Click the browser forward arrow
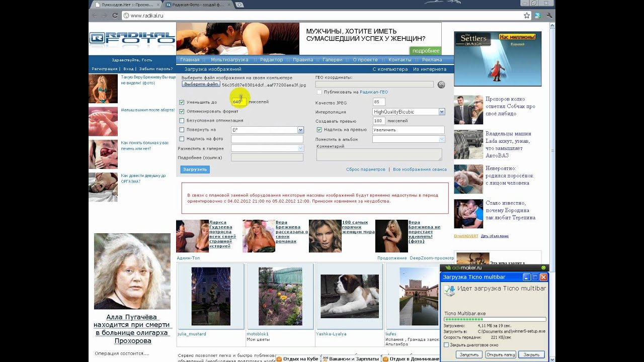Image resolution: width=644 pixels, height=362 pixels. [105, 16]
